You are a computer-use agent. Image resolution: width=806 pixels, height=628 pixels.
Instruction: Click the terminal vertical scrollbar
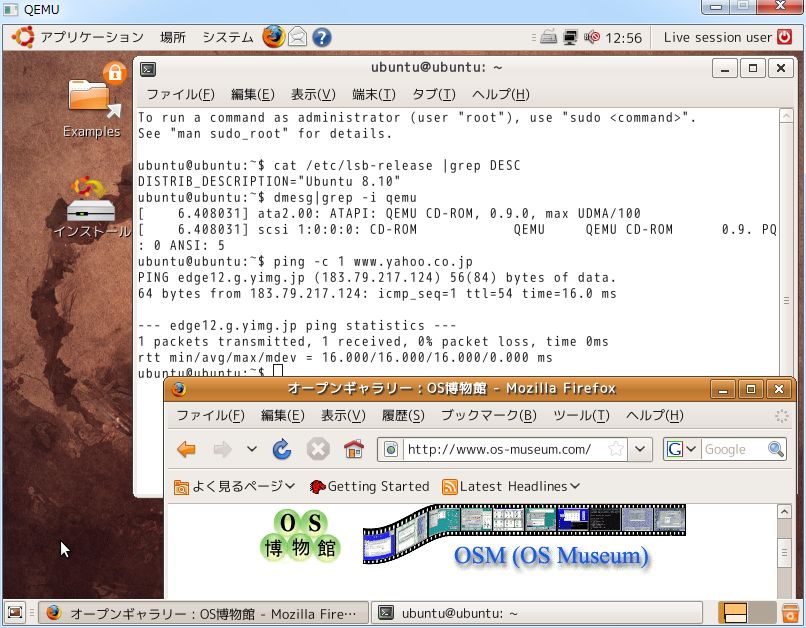pos(786,242)
